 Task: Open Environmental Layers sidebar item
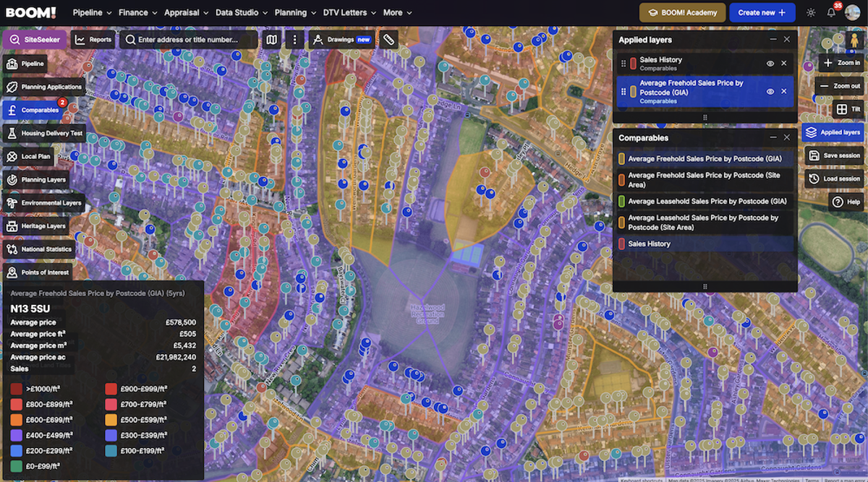pyautogui.click(x=44, y=202)
